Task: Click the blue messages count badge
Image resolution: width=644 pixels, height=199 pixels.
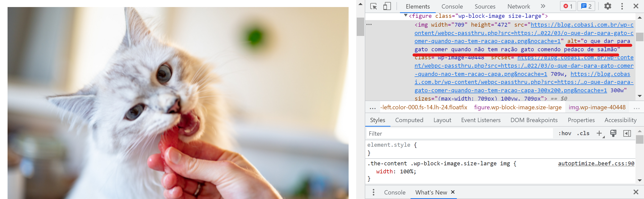Action: tap(586, 6)
